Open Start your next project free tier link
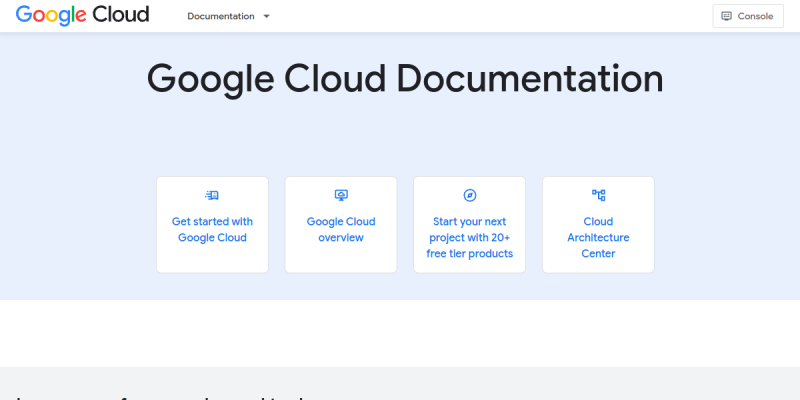The height and width of the screenshot is (400, 800). (x=469, y=237)
